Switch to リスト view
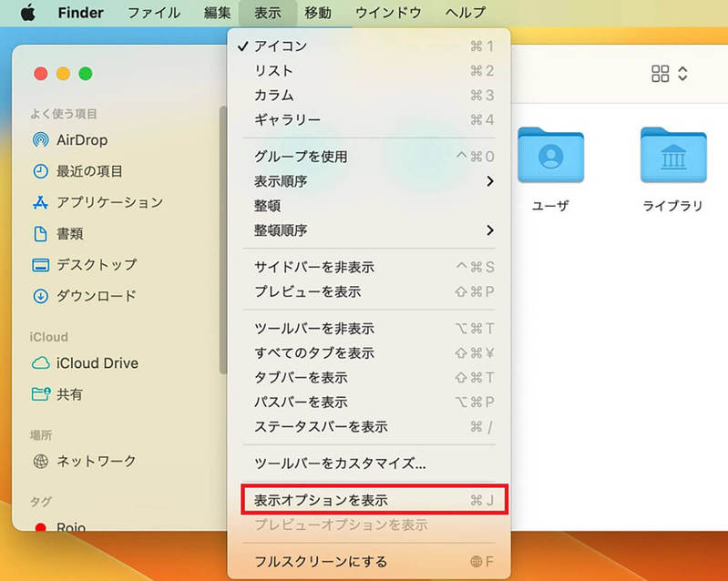 pyautogui.click(x=369, y=70)
